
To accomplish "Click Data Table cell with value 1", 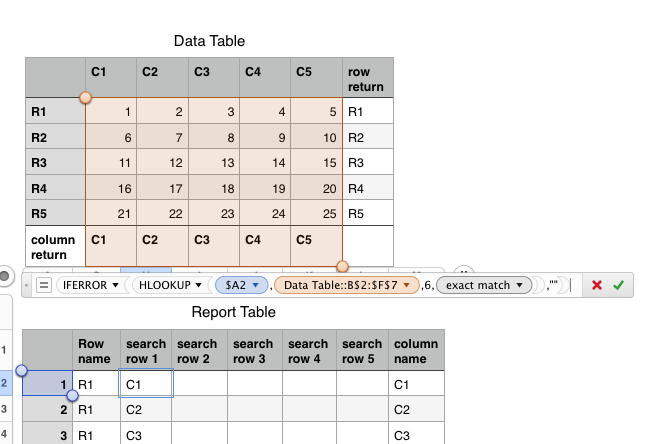I will point(111,111).
